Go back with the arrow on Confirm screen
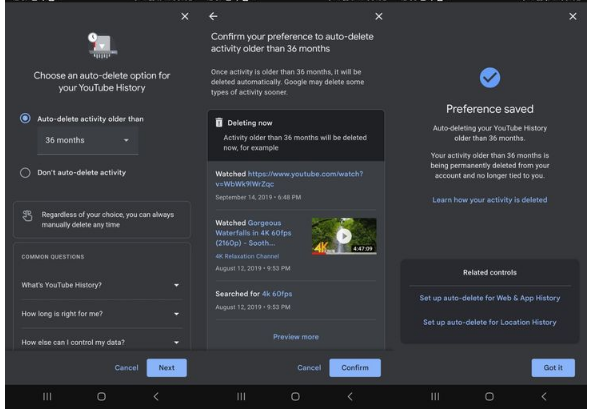 pyautogui.click(x=213, y=16)
